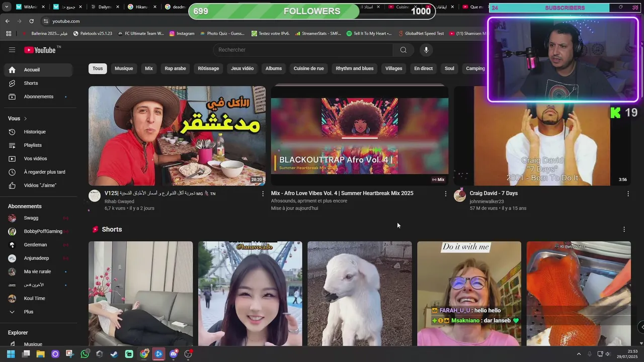Open Windows Start menu
Image resolution: width=644 pixels, height=362 pixels.
pyautogui.click(x=11, y=354)
